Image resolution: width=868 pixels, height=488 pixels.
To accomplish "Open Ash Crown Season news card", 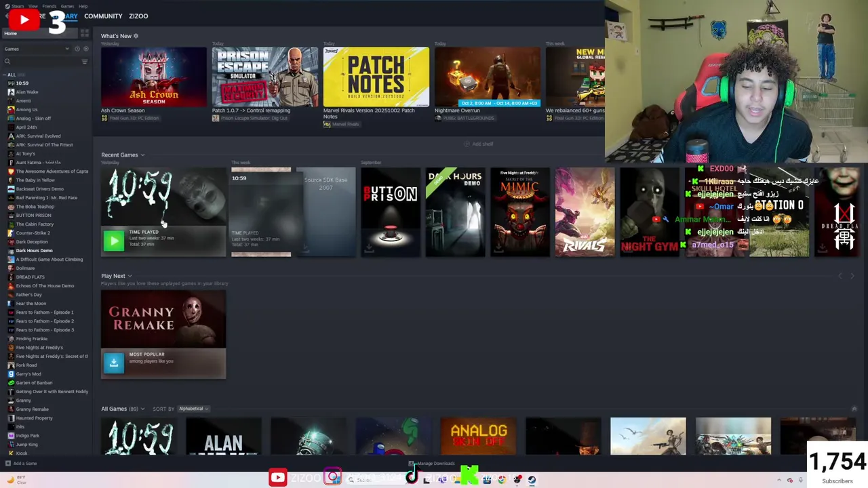I will pyautogui.click(x=154, y=77).
